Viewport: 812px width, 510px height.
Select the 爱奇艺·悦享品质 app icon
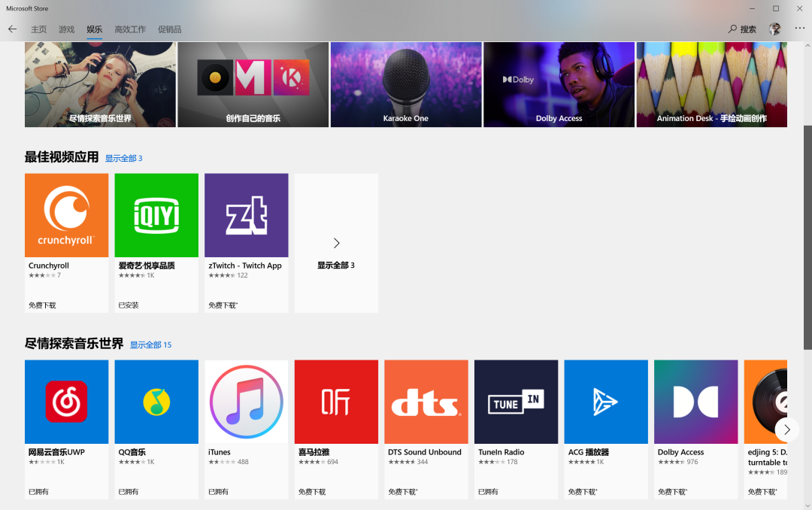coord(156,215)
